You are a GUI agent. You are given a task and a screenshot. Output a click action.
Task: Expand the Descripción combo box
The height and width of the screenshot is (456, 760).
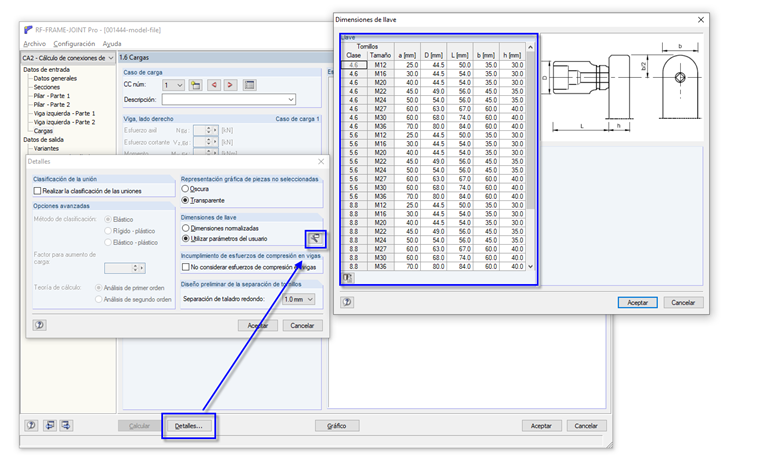tap(290, 99)
